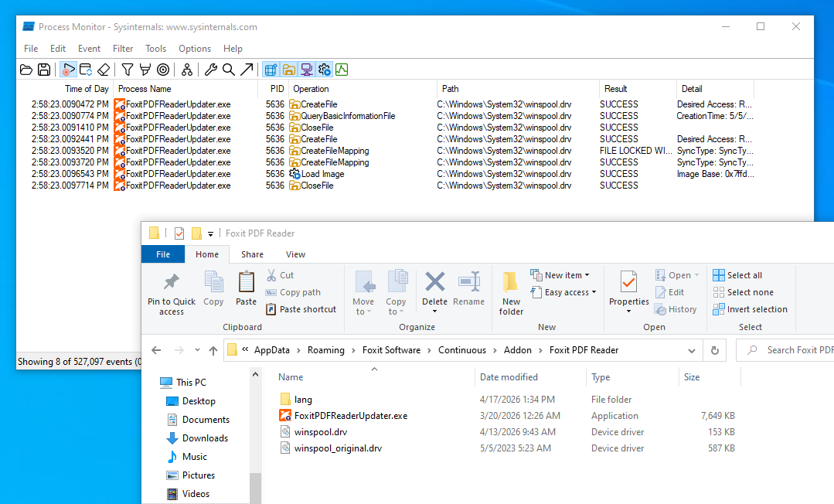Click Select none in the ribbon
This screenshot has height=504, width=834.
[743, 292]
